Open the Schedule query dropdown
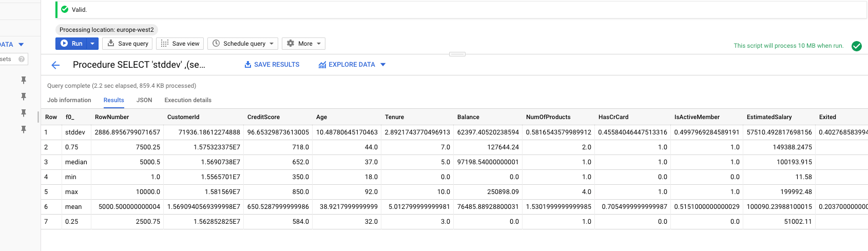 point(243,44)
